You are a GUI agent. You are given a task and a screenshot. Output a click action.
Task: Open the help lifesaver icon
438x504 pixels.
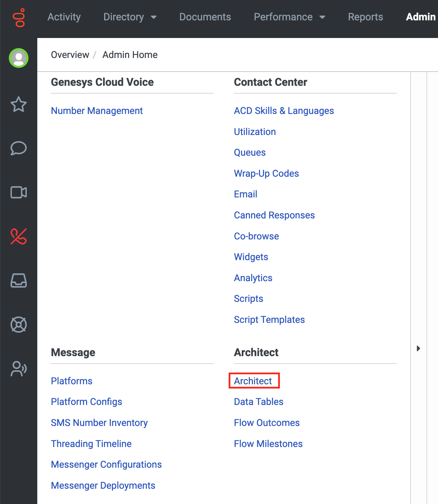tap(19, 325)
